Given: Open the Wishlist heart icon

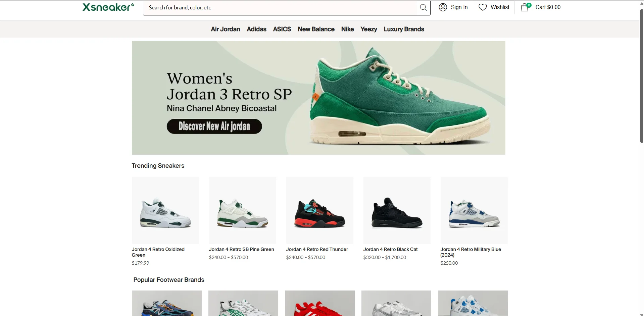Looking at the screenshot, I should pyautogui.click(x=483, y=7).
